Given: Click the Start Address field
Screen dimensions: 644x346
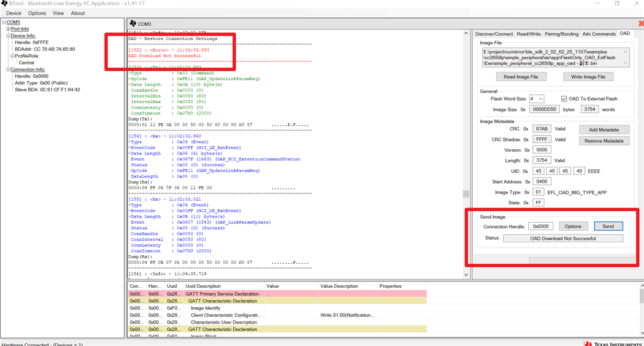Looking at the screenshot, I should click(x=541, y=181).
